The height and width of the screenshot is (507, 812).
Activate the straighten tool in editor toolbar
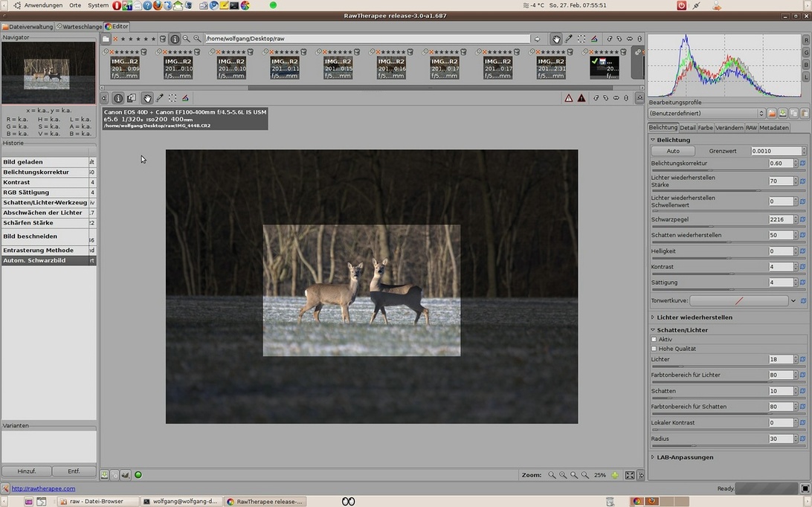185,98
